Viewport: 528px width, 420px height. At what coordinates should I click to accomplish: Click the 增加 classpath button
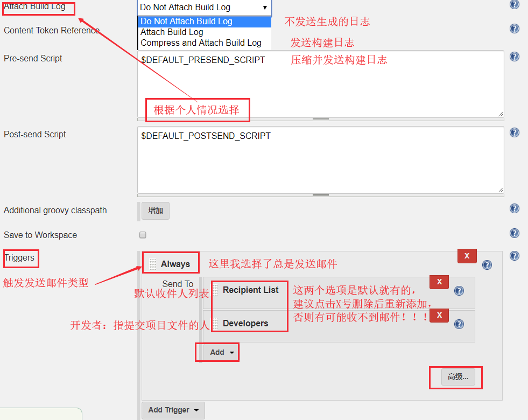(x=155, y=211)
